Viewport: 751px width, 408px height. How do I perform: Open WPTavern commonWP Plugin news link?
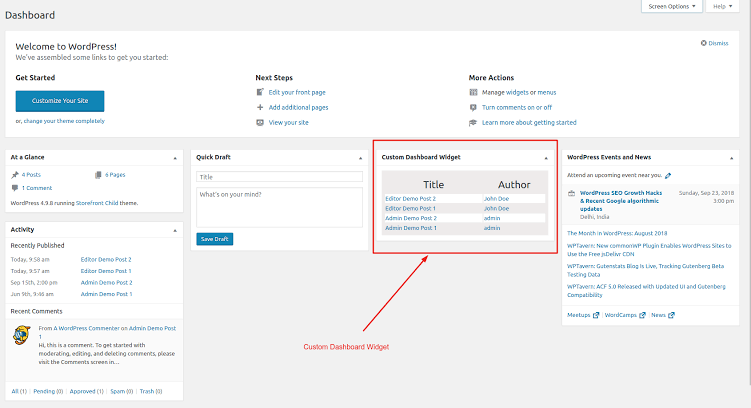click(649, 250)
